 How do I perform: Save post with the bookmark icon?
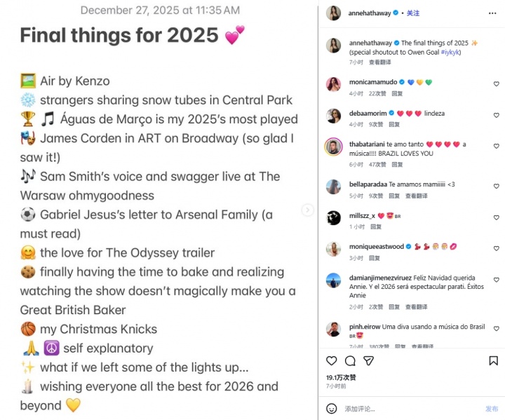pos(493,361)
